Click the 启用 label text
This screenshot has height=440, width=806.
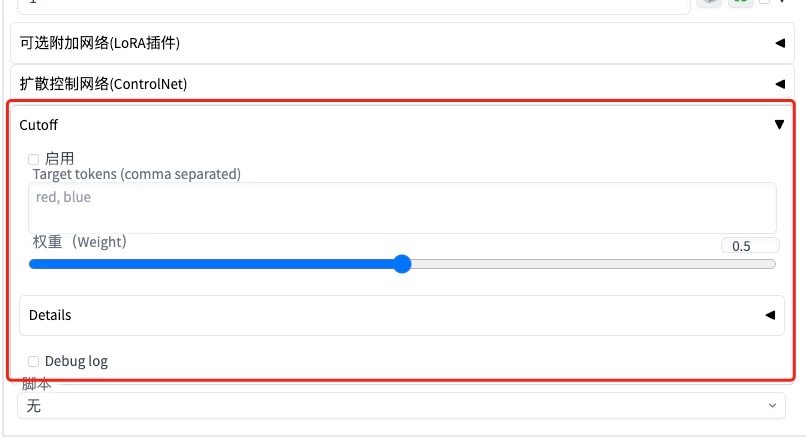pyautogui.click(x=60, y=159)
